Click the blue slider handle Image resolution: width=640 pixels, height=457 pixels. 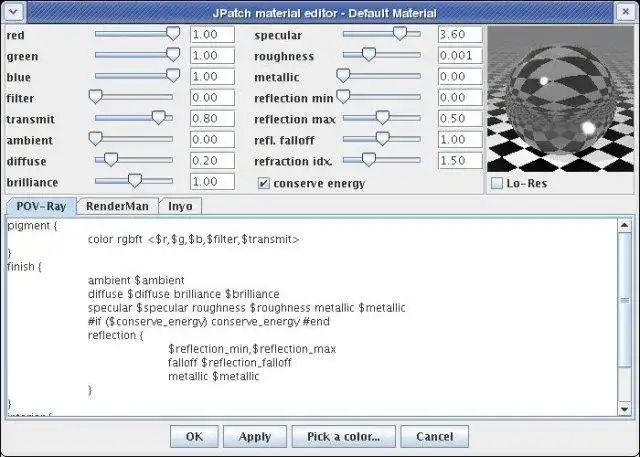pos(173,75)
